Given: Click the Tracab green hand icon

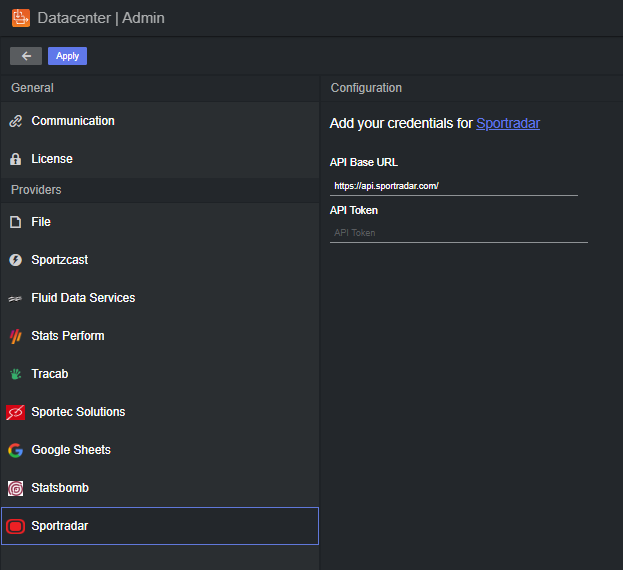Looking at the screenshot, I should pyautogui.click(x=15, y=374).
